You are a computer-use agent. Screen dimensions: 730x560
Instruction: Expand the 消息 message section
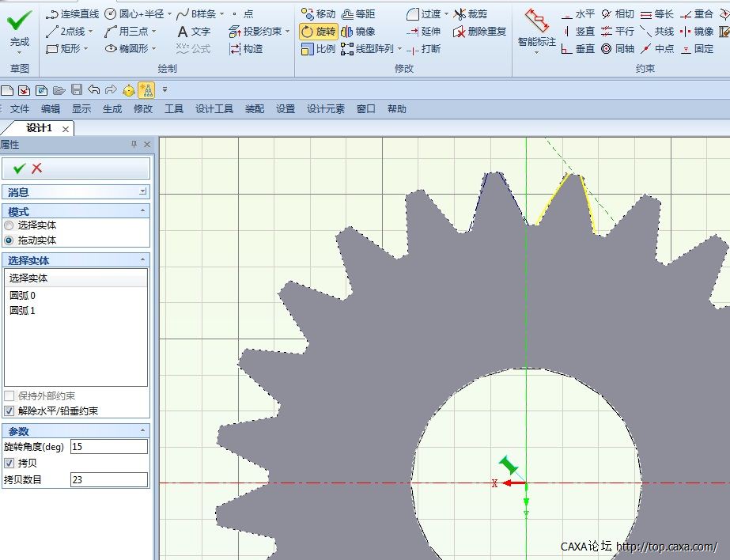142,192
